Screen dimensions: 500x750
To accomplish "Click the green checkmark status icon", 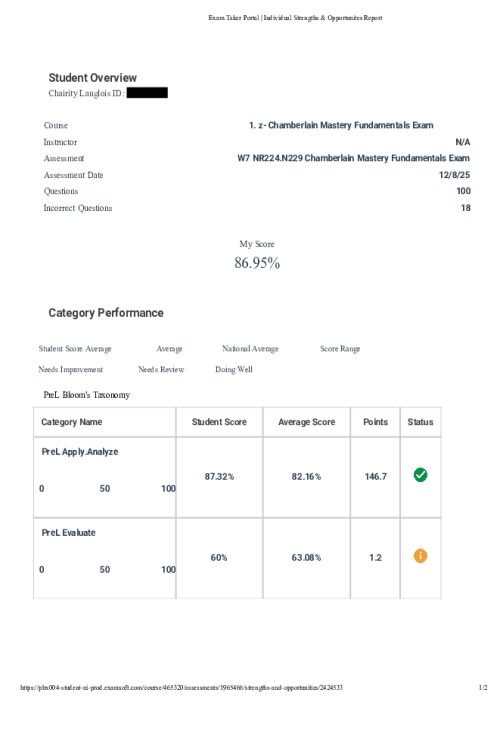I will [420, 475].
